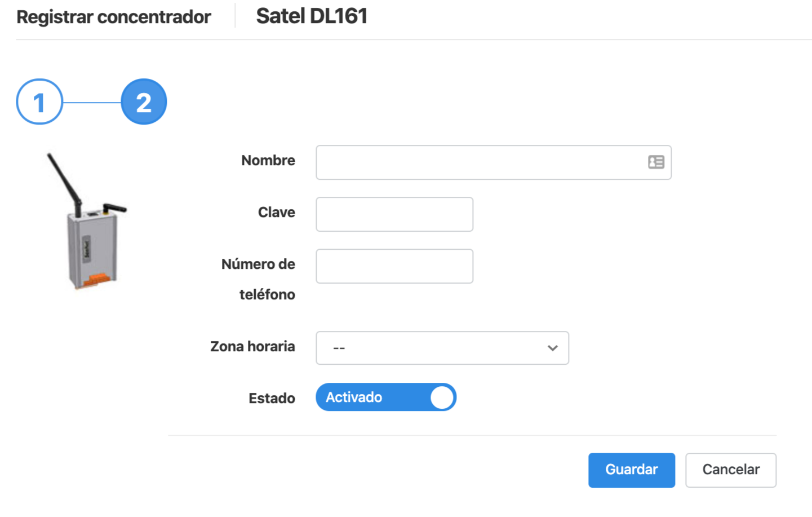Click the Nombre label

[268, 161]
